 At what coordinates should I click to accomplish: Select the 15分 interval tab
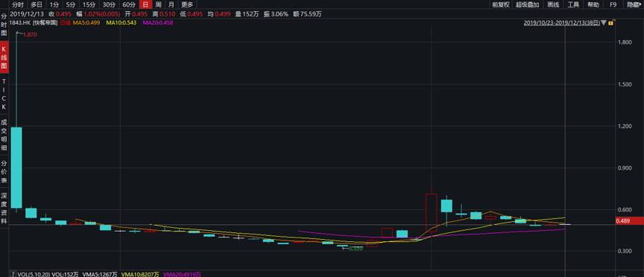pyautogui.click(x=89, y=4)
